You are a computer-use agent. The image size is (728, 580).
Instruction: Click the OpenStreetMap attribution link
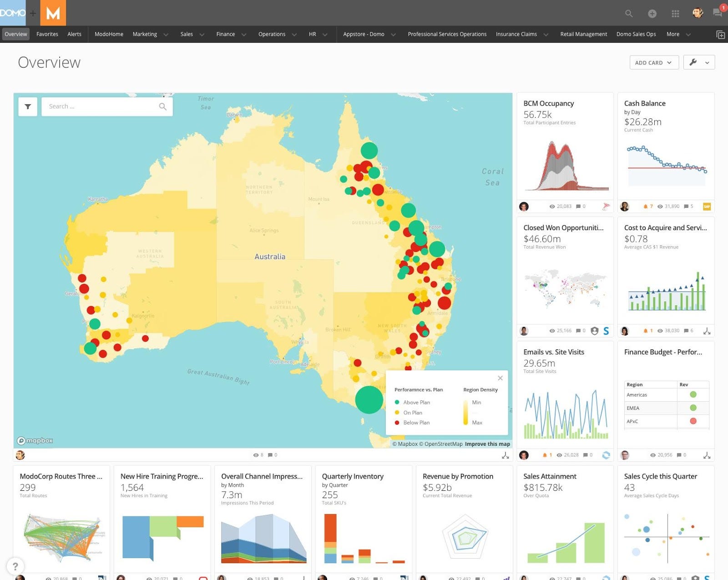[x=441, y=444]
